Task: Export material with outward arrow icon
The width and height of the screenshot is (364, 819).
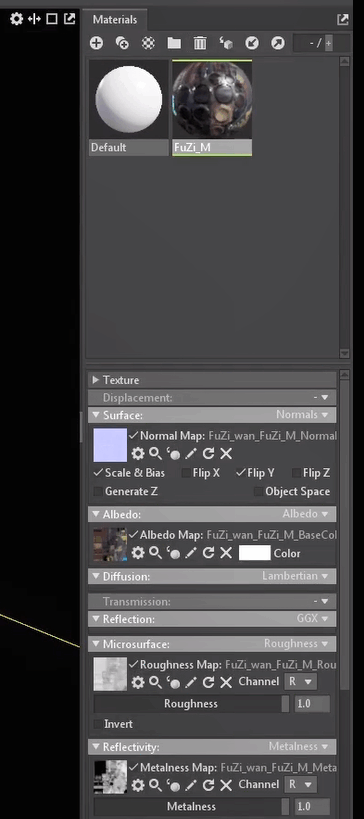Action: click(278, 43)
